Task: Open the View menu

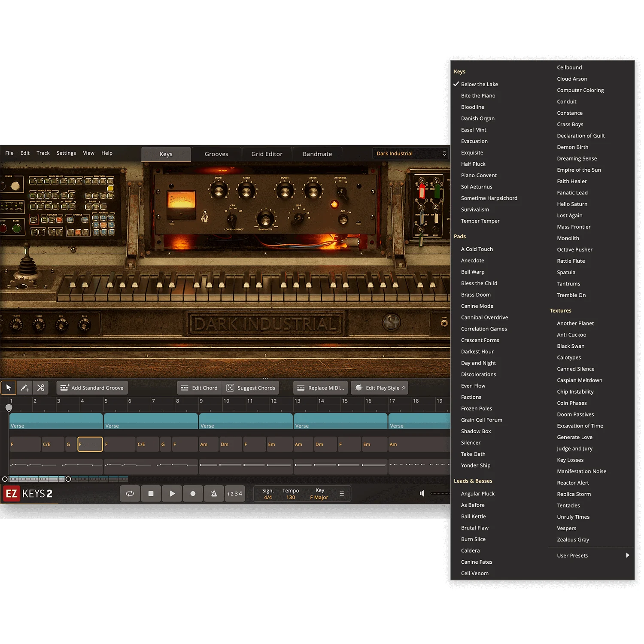Action: pyautogui.click(x=88, y=153)
